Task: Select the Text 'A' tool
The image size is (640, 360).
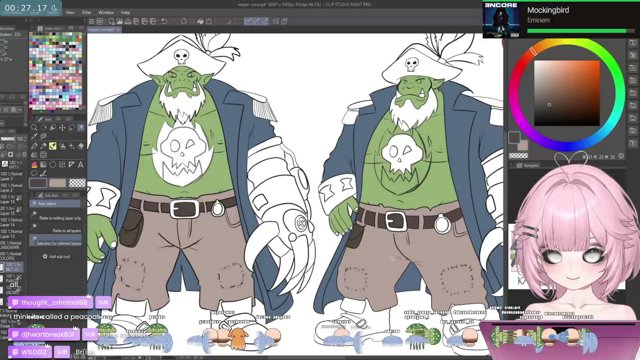Action: pyautogui.click(x=81, y=164)
